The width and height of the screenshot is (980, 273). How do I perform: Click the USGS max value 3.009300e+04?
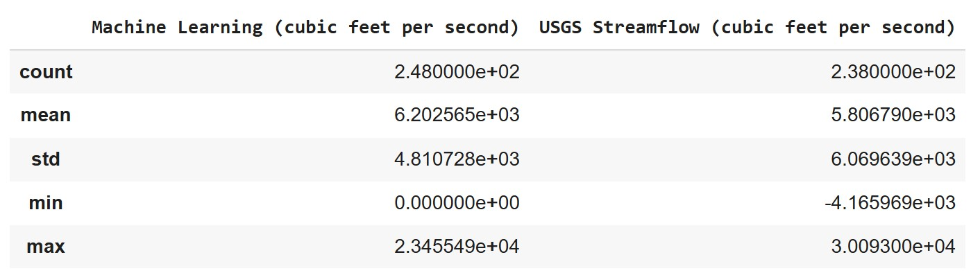pyautogui.click(x=893, y=247)
